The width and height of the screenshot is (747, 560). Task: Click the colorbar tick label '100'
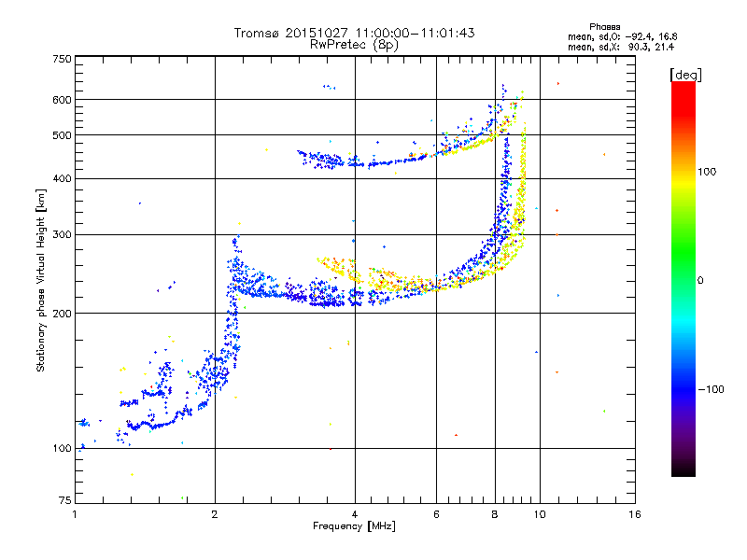pos(707,172)
